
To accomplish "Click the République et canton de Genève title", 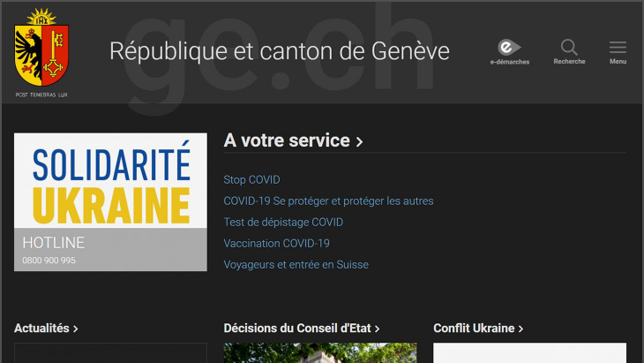I will point(279,51).
